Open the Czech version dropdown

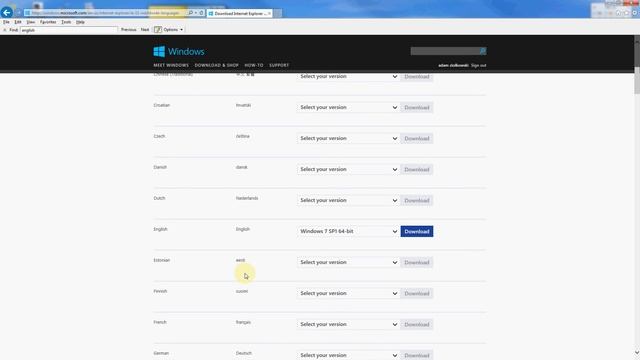tap(348, 138)
